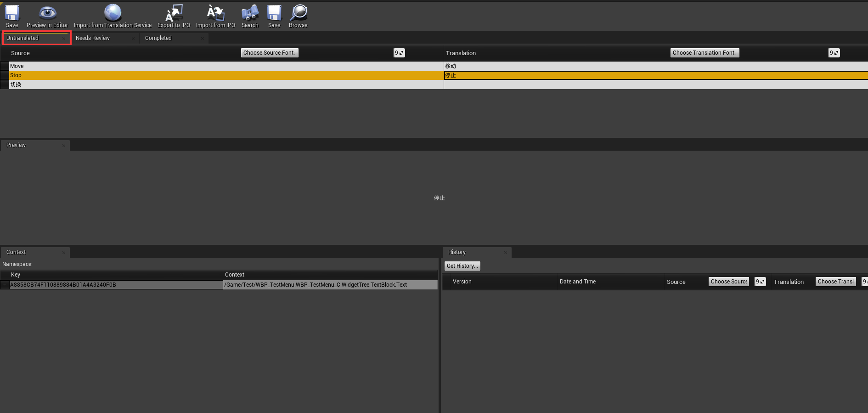The width and height of the screenshot is (868, 413).
Task: Select key A8858CB74F110889884B01A4A3240F0B cell
Action: click(x=116, y=285)
